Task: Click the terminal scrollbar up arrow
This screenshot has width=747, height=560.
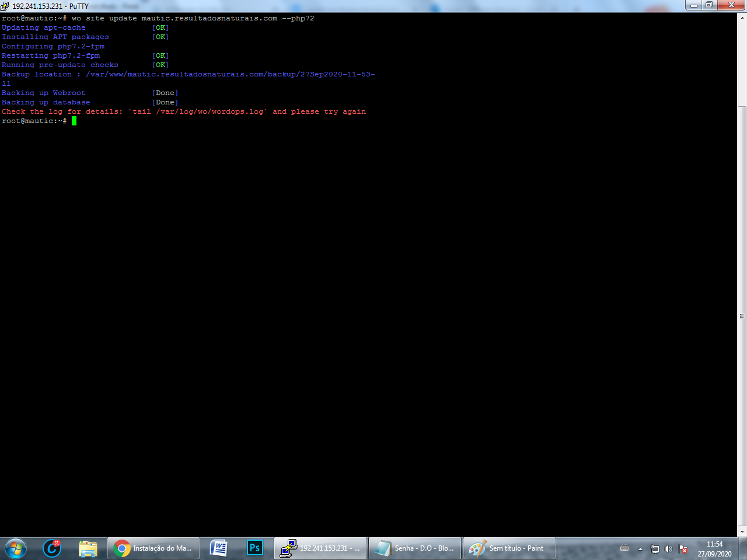Action: [x=742, y=17]
